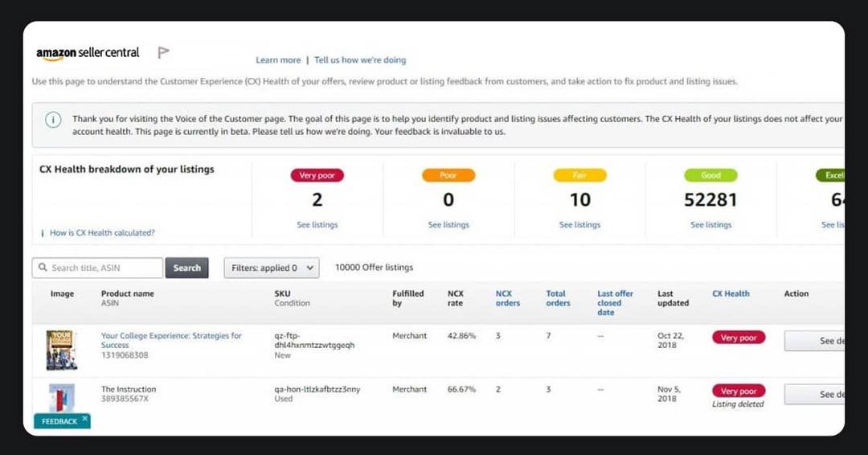Viewport: 868px width, 455px height.
Task: Click the Product name column header
Action: click(127, 294)
